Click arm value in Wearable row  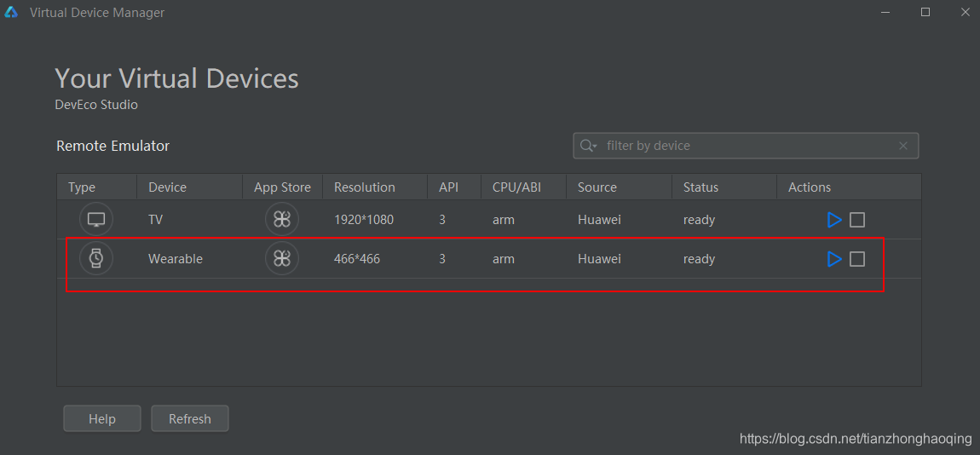(x=503, y=259)
